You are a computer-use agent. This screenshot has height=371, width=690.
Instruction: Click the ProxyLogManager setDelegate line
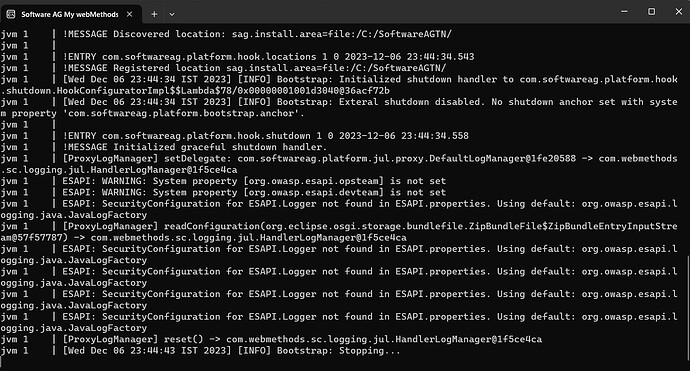(339, 164)
